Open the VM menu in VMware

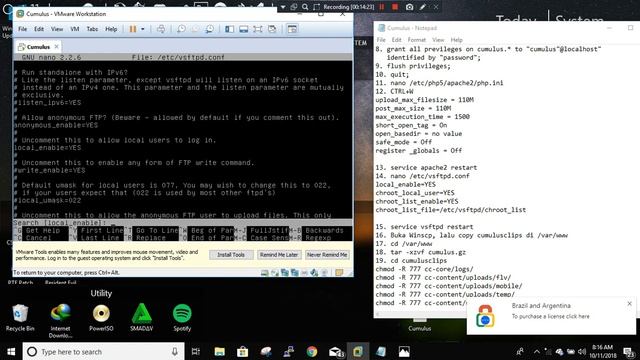75,29
